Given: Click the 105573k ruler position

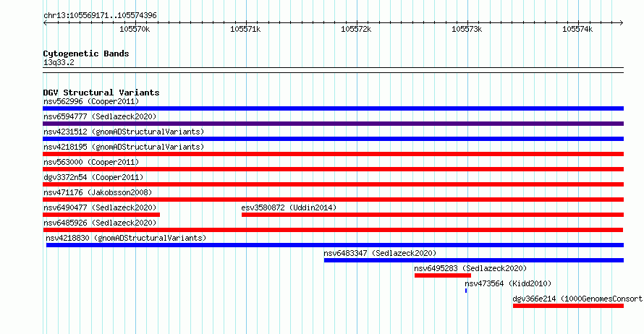Looking at the screenshot, I should (467, 29).
